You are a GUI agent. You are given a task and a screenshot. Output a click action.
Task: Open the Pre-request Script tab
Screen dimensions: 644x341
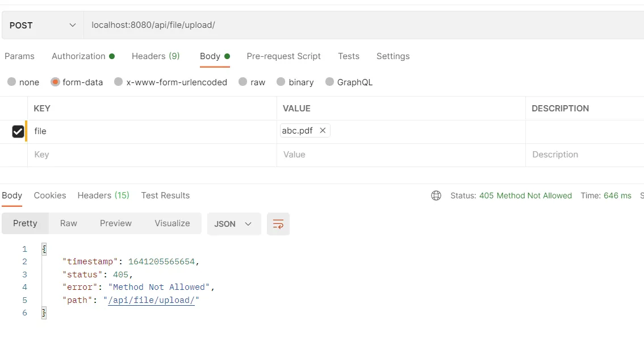point(283,56)
